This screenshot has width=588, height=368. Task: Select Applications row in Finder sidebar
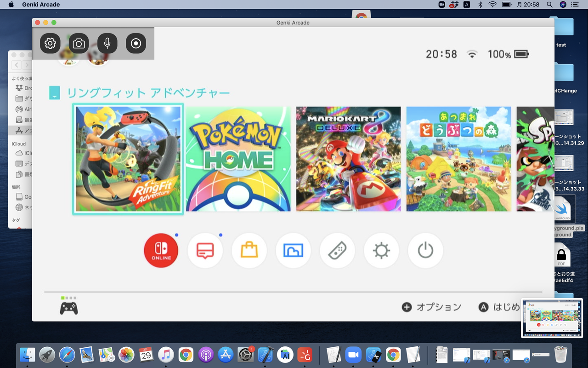pos(21,131)
